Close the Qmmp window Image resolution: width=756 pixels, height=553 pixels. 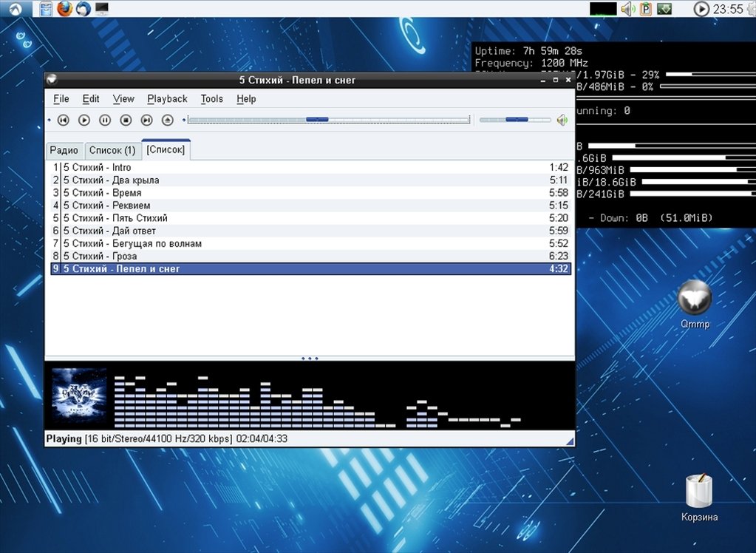568,80
